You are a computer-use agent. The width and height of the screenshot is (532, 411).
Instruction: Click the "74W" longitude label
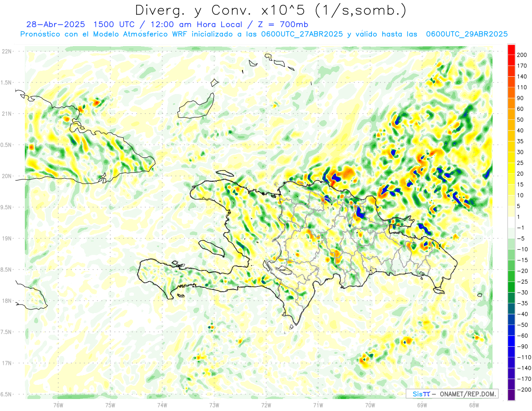click(x=162, y=405)
